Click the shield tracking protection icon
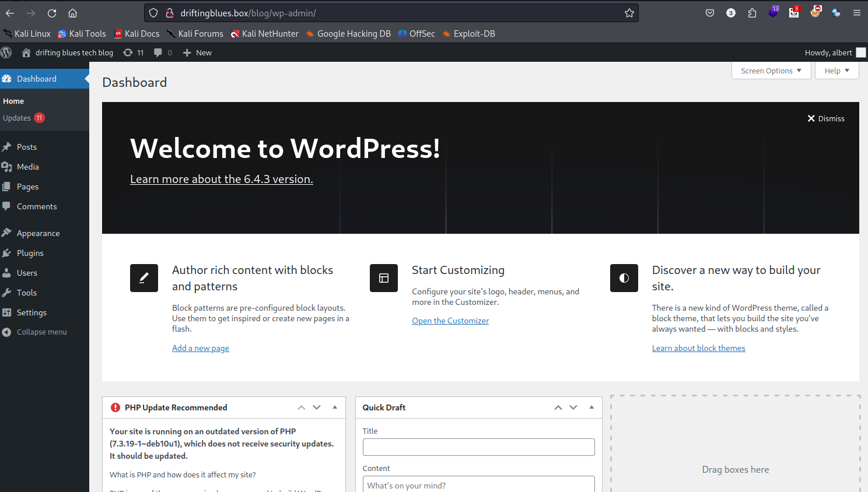Image resolution: width=868 pixels, height=492 pixels. click(x=153, y=13)
